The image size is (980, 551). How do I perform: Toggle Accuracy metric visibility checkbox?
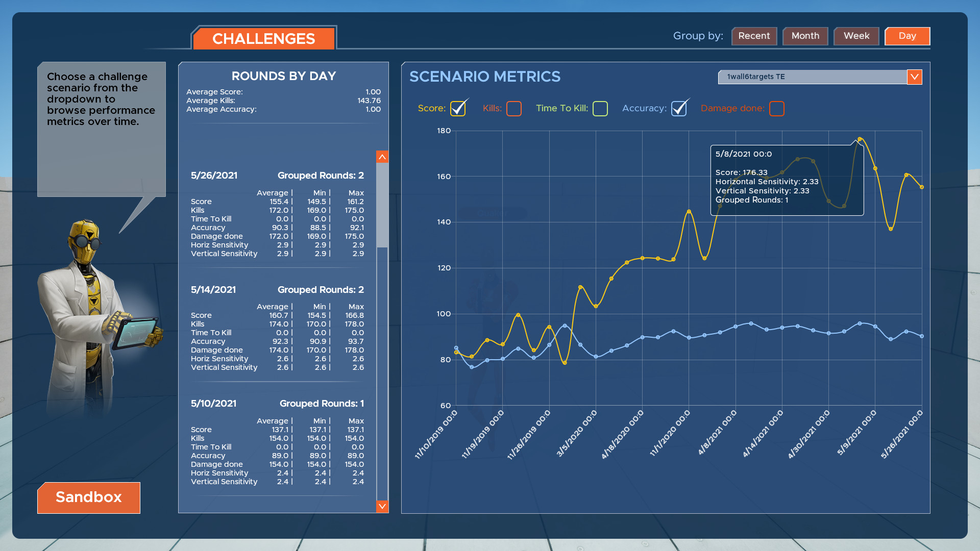pyautogui.click(x=678, y=108)
